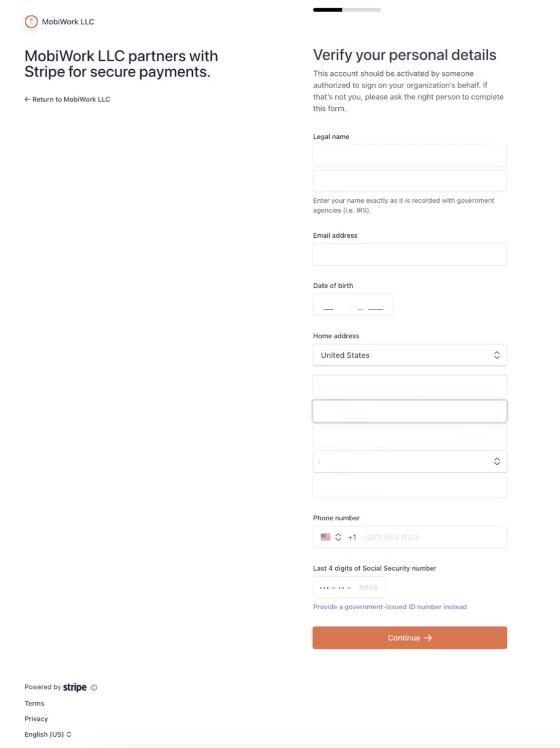The image size is (560, 748).
Task: Click the info icon beside Stripe
Action: coord(94,687)
